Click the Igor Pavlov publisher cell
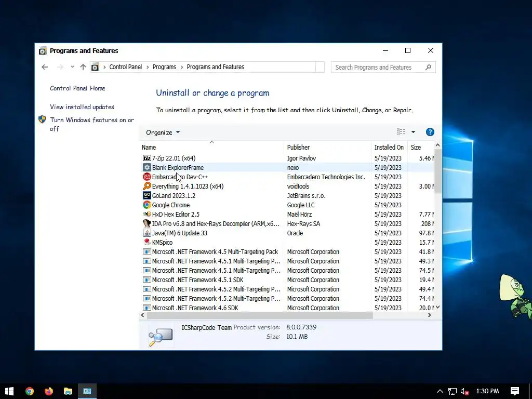The height and width of the screenshot is (399, 532). click(x=301, y=158)
